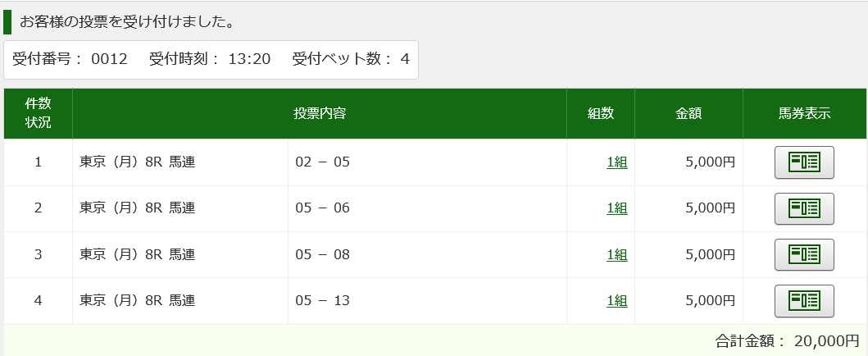
Task: Open the 1組 link in row 1
Action: 616,162
